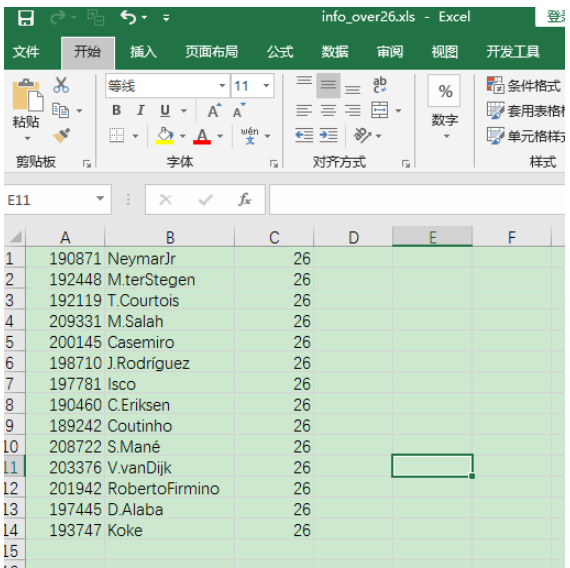This screenshot has width=570, height=568.
Task: Click the formula bar Cancel X
Action: [x=165, y=199]
